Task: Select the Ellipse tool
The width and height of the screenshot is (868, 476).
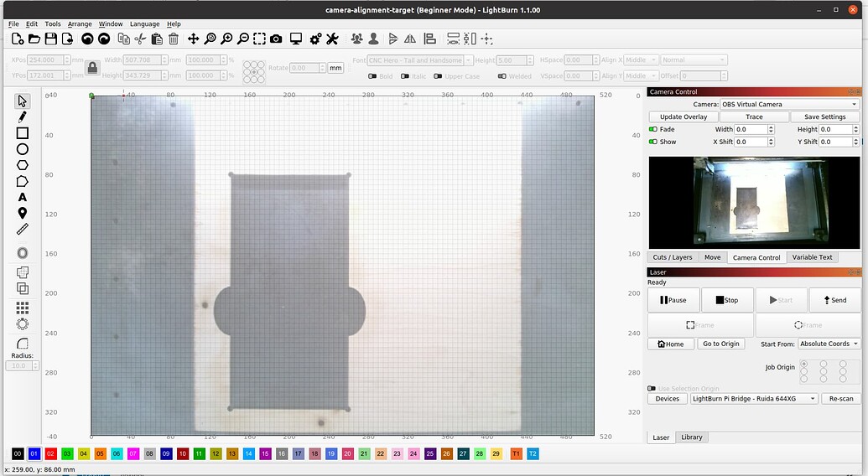Action: [22, 149]
